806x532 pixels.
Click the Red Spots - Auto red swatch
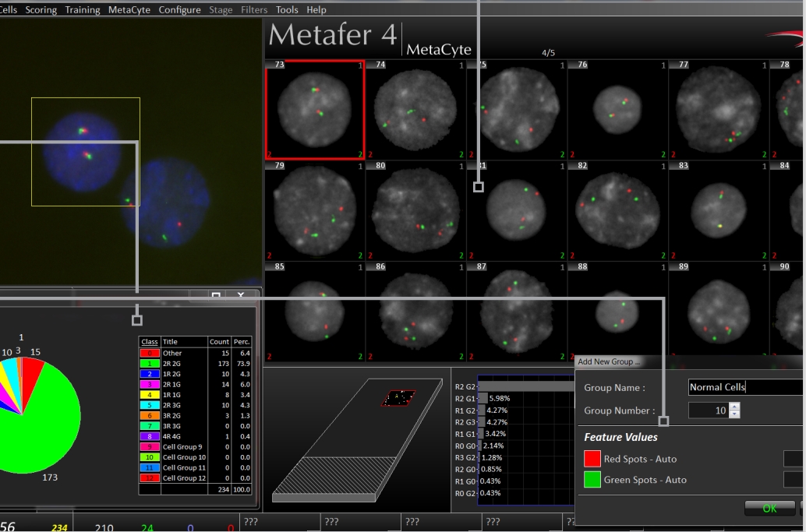[x=592, y=459]
